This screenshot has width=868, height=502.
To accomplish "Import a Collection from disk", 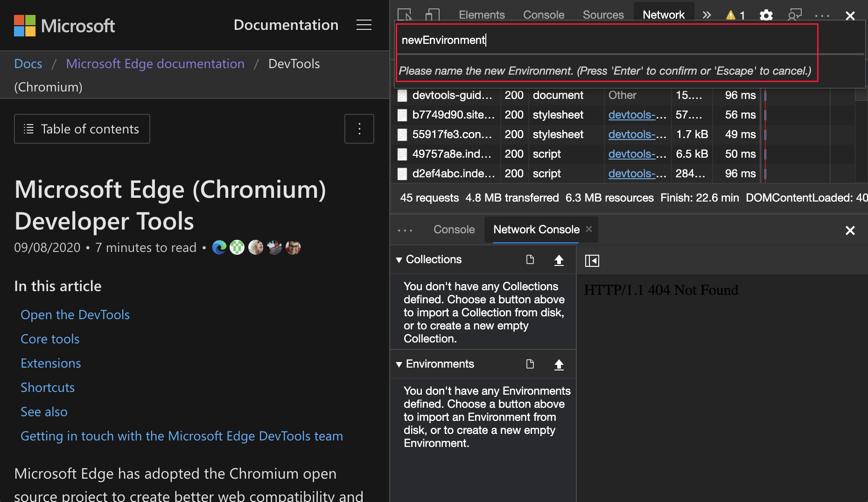I will tap(559, 260).
